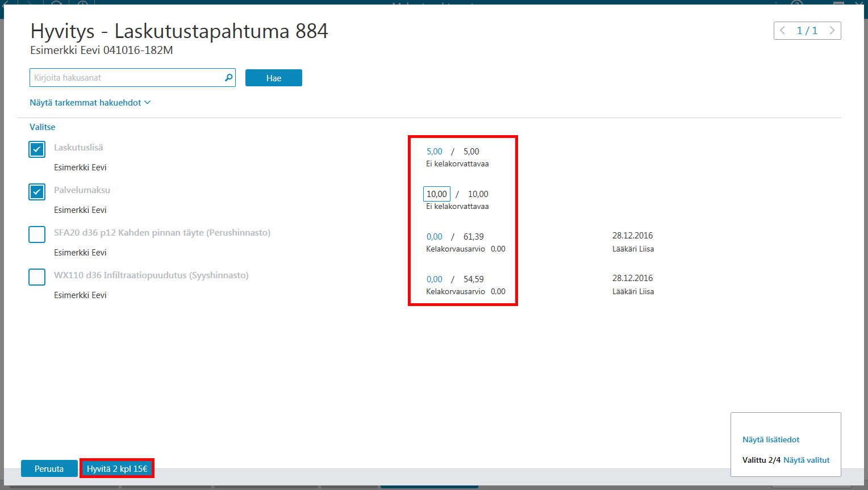Click the magnifier icon in search field
Screen dimensions: 868x490
228,78
